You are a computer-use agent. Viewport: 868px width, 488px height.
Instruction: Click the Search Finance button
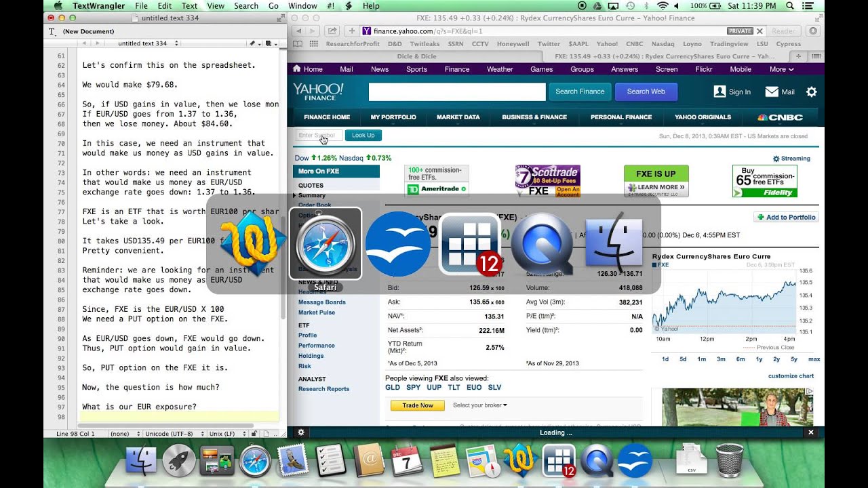pos(580,91)
